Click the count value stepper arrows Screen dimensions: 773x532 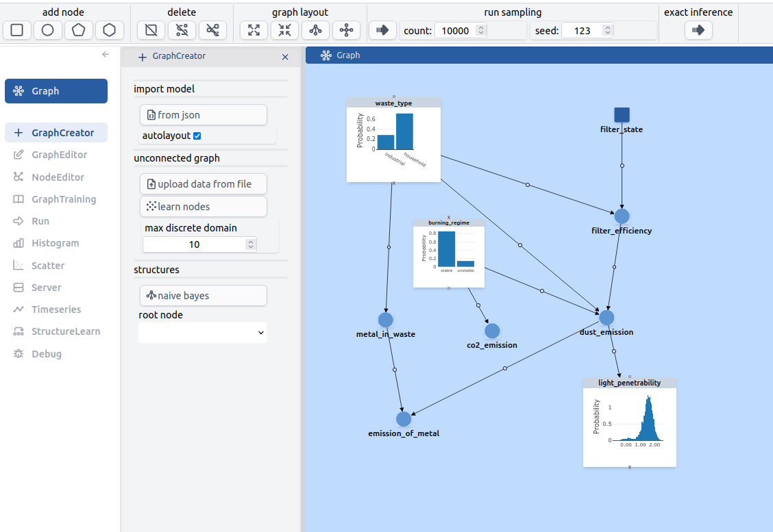[481, 31]
